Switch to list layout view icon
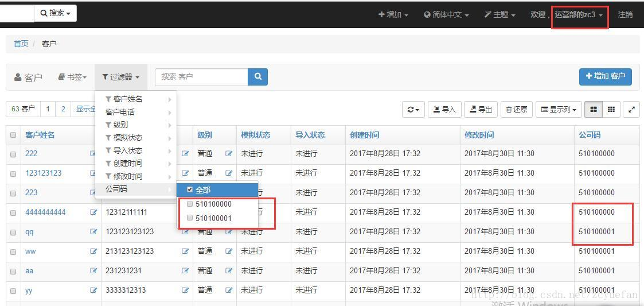This screenshot has width=644, height=306. point(593,110)
